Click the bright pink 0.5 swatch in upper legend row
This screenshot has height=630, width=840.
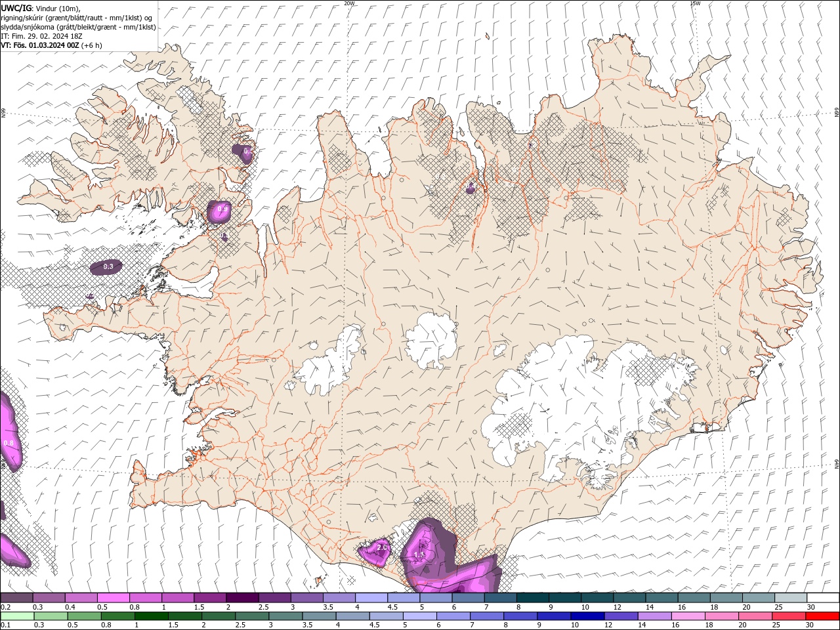point(113,598)
